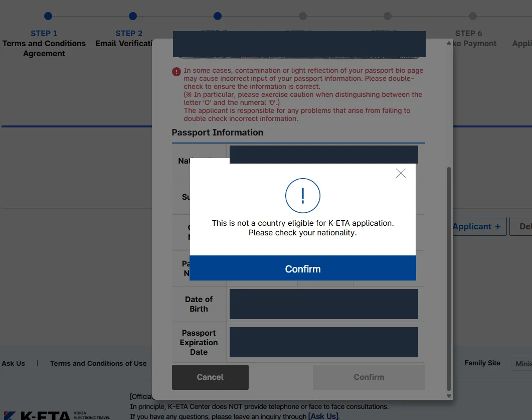Image resolution: width=532 pixels, height=420 pixels.
Task: Add another applicant with Applicant + button
Action: point(479,226)
